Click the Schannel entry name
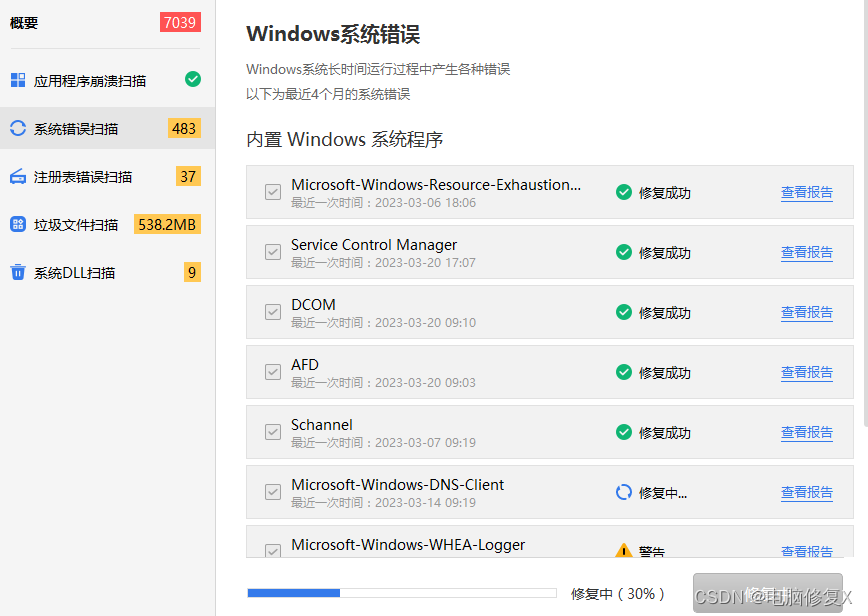 click(x=322, y=425)
